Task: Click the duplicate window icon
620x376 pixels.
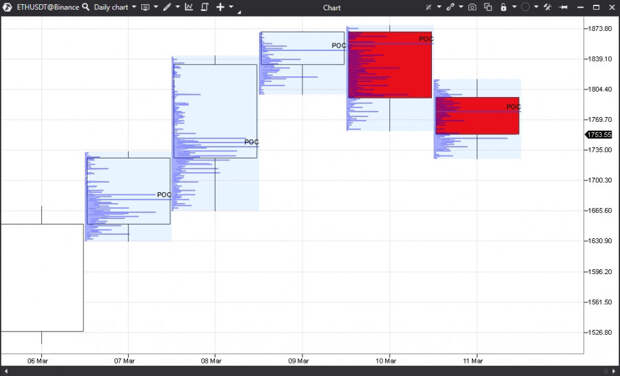Action: pyautogui.click(x=488, y=7)
